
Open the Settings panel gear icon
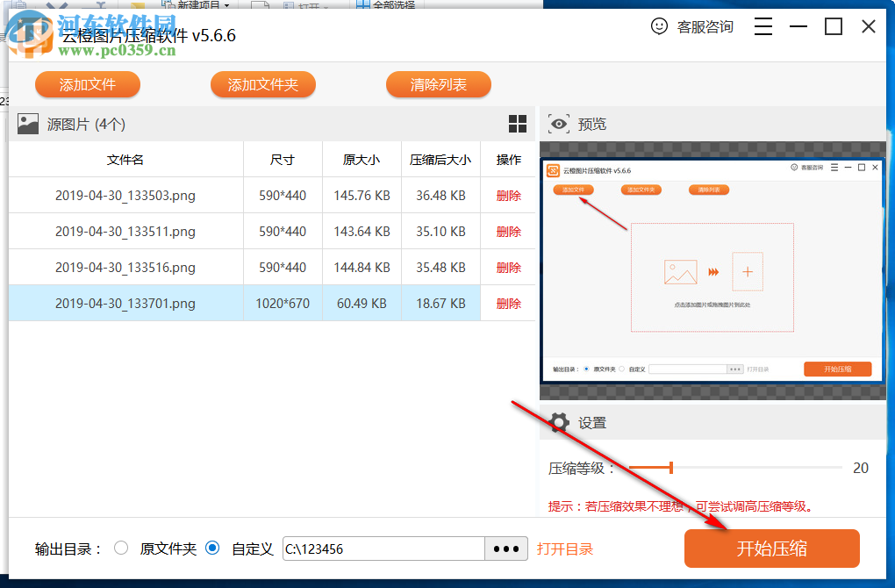pyautogui.click(x=559, y=422)
